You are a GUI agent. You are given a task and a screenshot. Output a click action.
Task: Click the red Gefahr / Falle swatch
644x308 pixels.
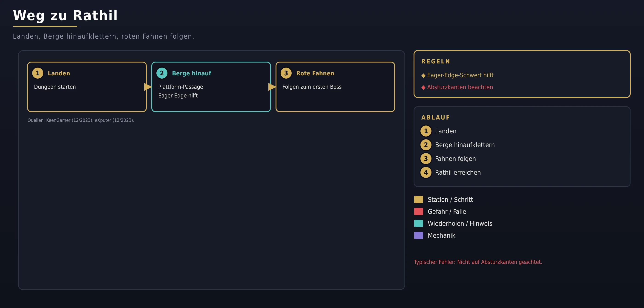[419, 212]
